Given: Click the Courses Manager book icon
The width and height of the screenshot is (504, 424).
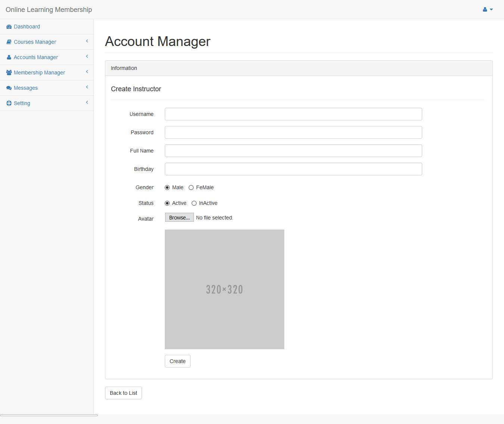Looking at the screenshot, I should coord(9,42).
